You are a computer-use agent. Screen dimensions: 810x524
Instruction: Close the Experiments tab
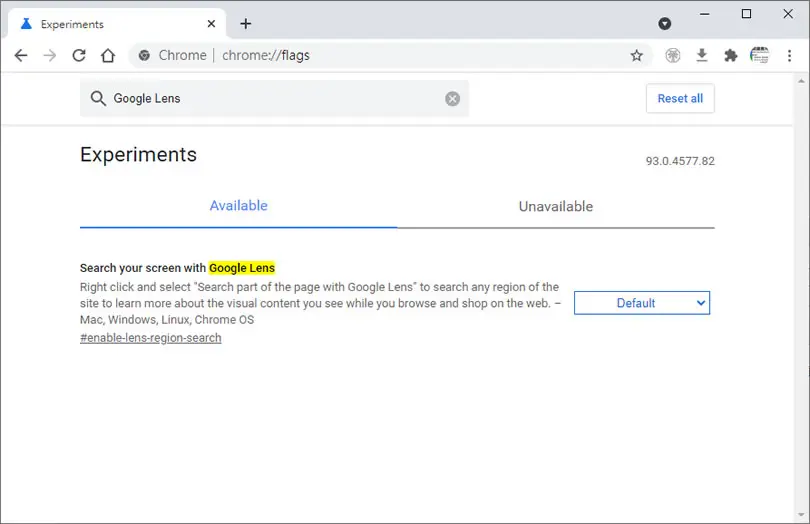pos(211,24)
